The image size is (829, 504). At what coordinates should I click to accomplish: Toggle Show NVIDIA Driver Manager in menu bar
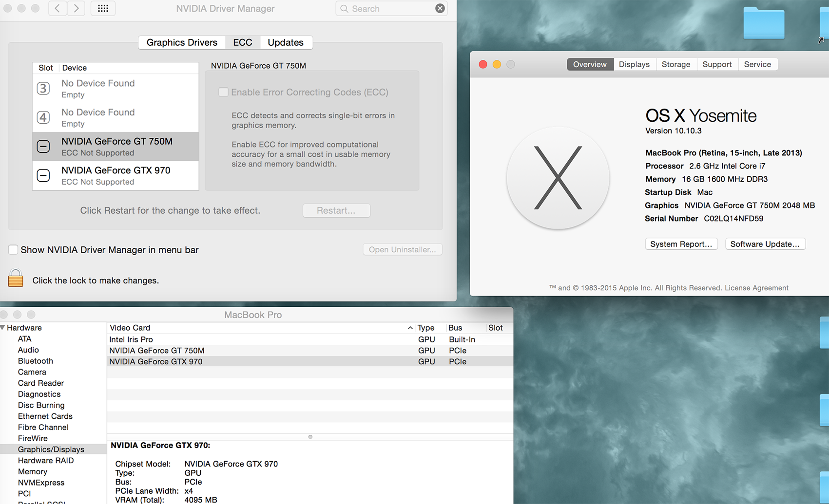[x=13, y=249]
